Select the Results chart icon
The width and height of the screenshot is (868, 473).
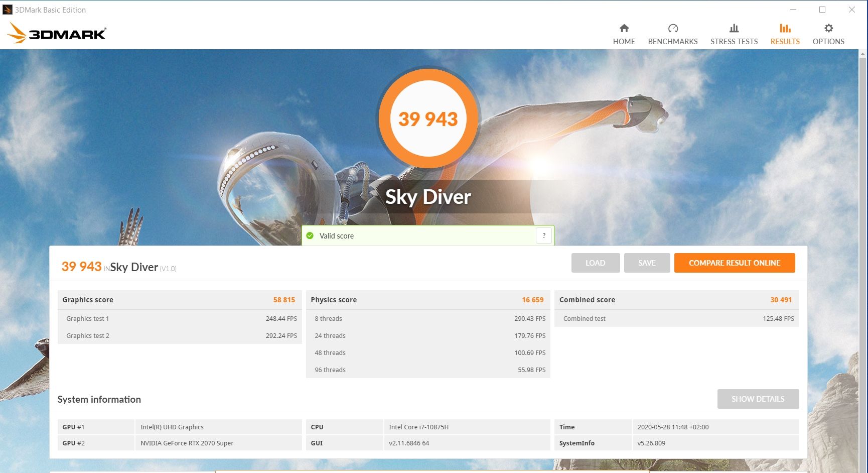coord(785,28)
